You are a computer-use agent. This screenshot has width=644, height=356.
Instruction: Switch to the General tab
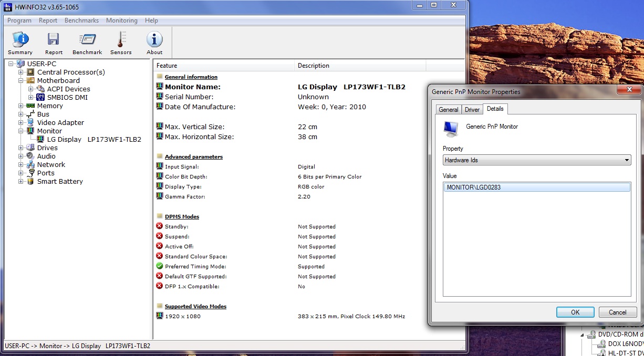[x=449, y=109]
